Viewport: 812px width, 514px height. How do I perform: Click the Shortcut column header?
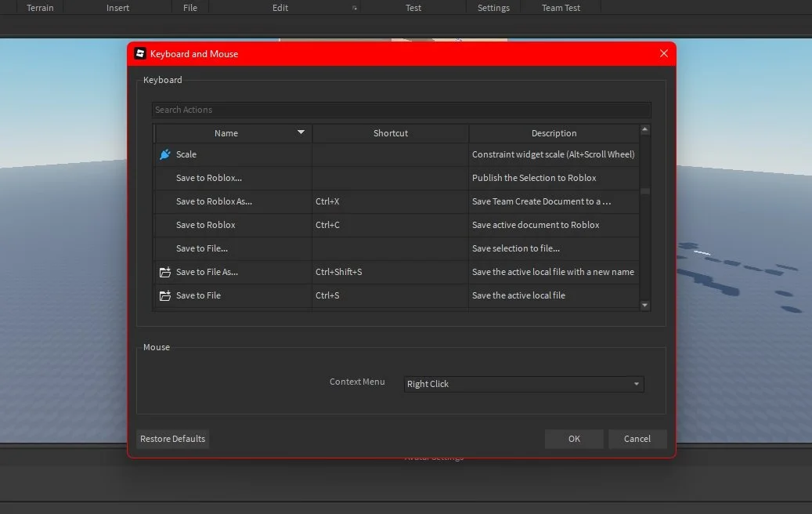tap(391, 133)
